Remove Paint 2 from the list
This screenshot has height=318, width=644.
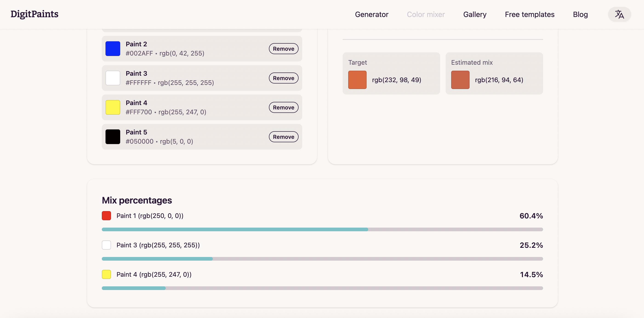pyautogui.click(x=283, y=48)
